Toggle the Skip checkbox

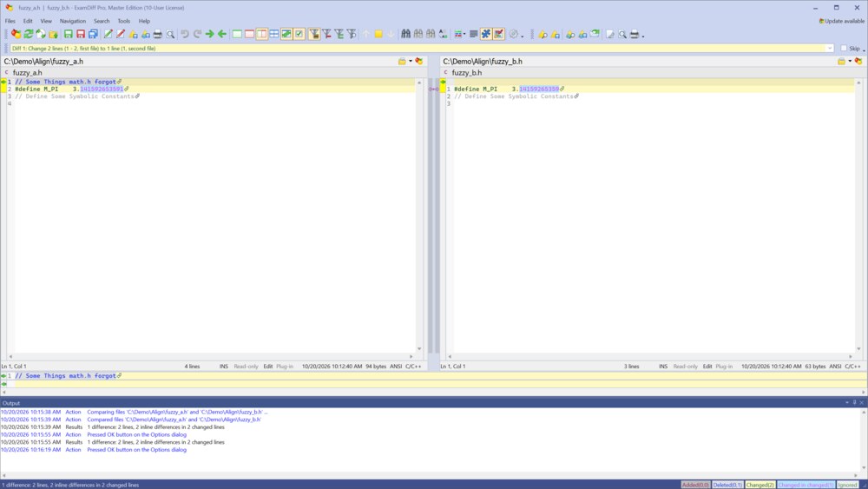point(844,48)
